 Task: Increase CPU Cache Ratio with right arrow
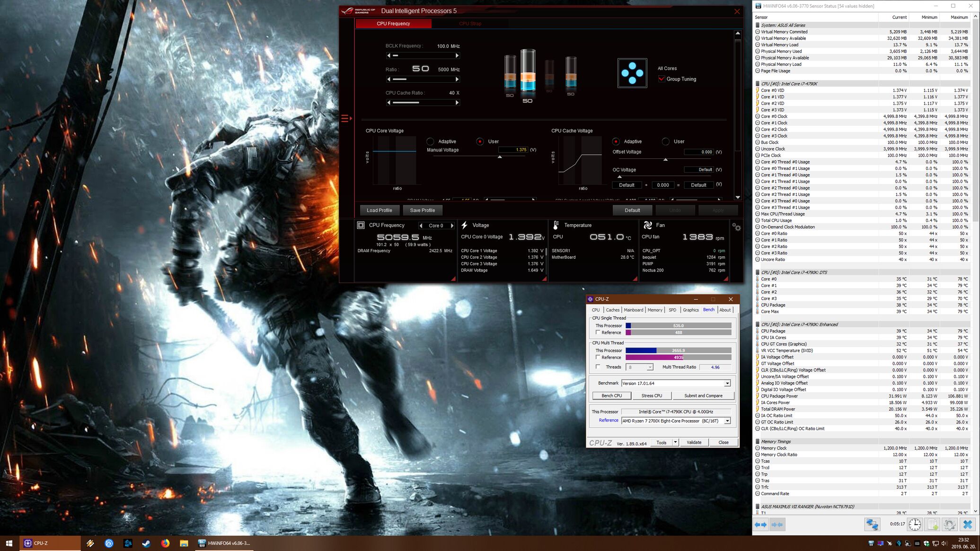pyautogui.click(x=457, y=102)
